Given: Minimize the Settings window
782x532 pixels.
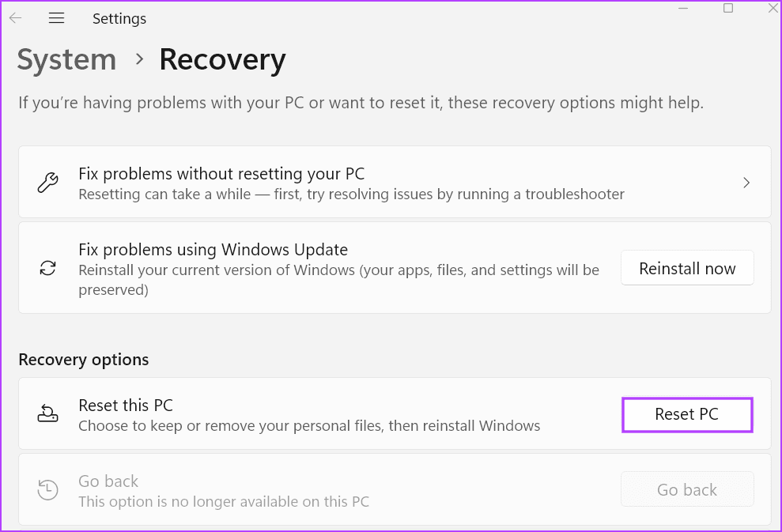Looking at the screenshot, I should click(x=685, y=8).
